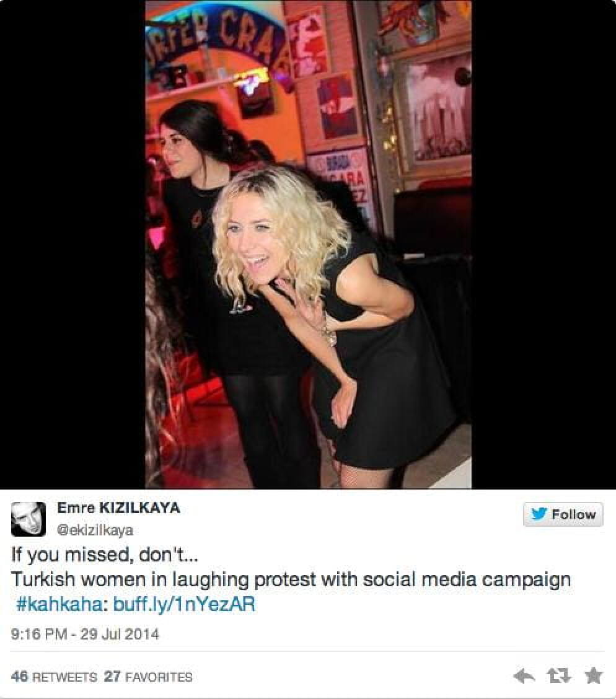View the 46 RETWEETS list
Image resolution: width=616 pixels, height=699 pixels.
[54, 677]
